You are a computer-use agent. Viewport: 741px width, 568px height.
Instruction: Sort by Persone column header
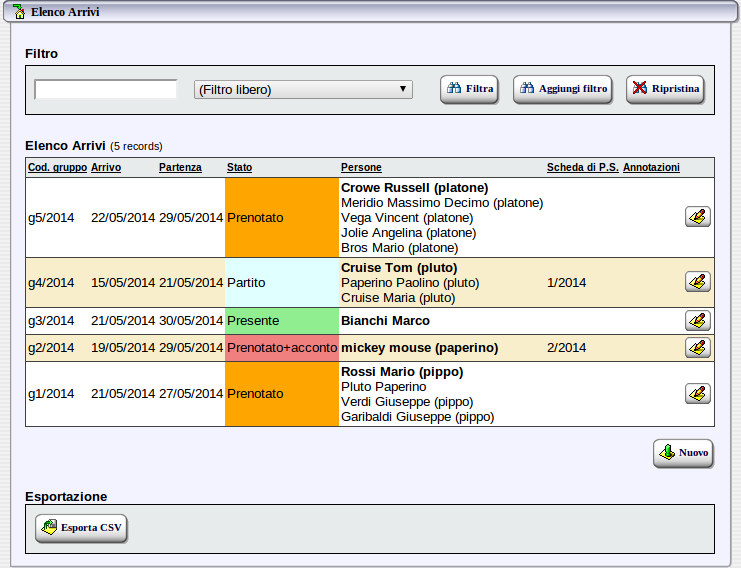tap(361, 168)
